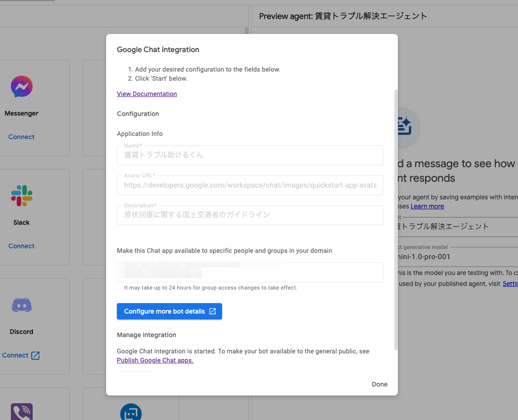Click the Configuration heading
518x420 pixels.
pos(138,114)
